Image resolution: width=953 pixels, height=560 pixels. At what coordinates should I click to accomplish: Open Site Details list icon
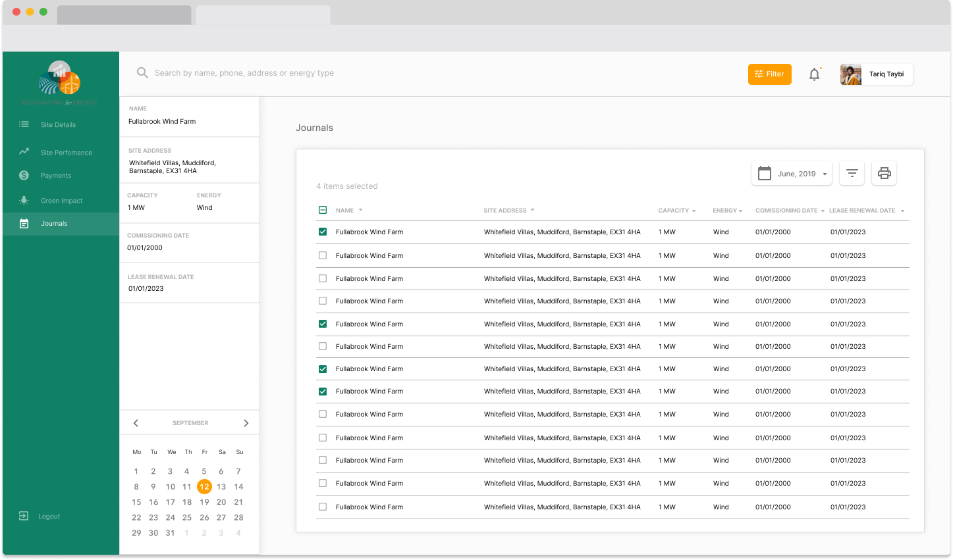(x=24, y=124)
